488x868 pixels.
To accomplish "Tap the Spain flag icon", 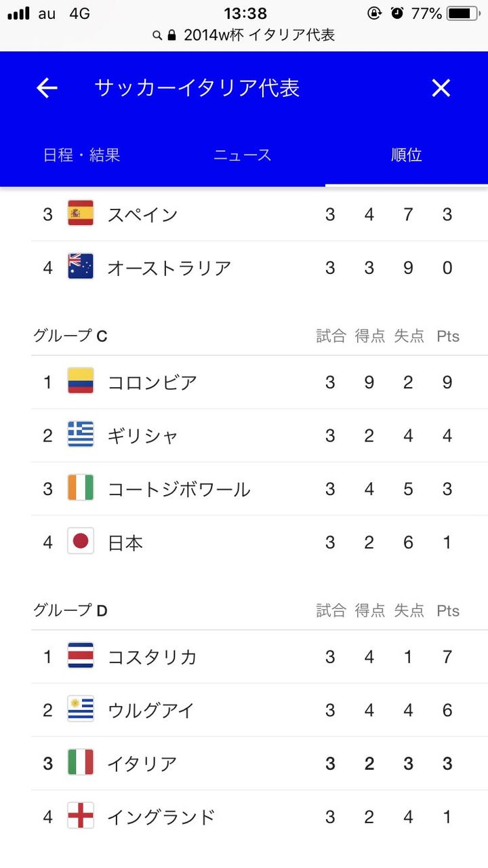I will click(81, 214).
